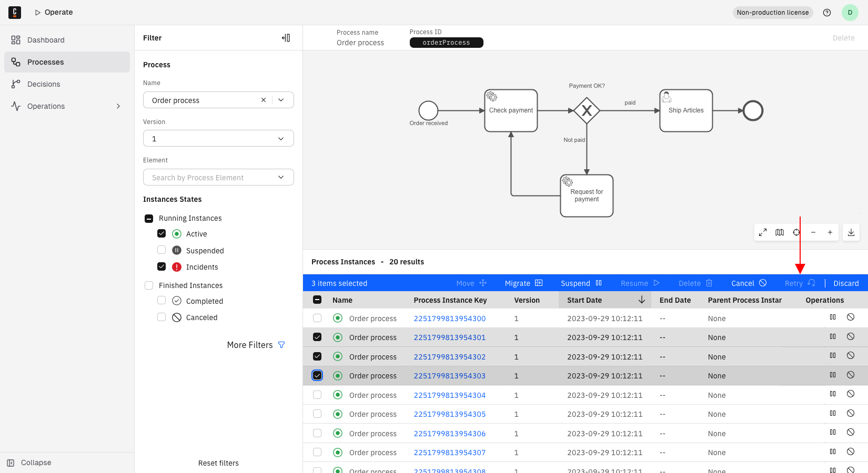Deselect row 2251799813954301 checkbox
The height and width of the screenshot is (473, 868).
click(317, 337)
